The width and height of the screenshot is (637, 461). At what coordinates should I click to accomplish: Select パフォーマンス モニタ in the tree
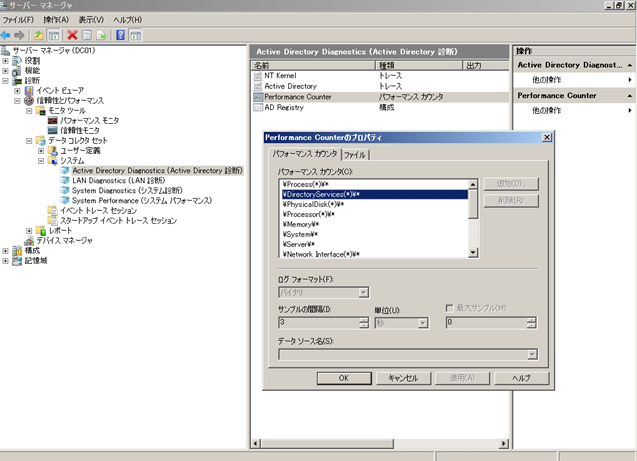coord(88,120)
